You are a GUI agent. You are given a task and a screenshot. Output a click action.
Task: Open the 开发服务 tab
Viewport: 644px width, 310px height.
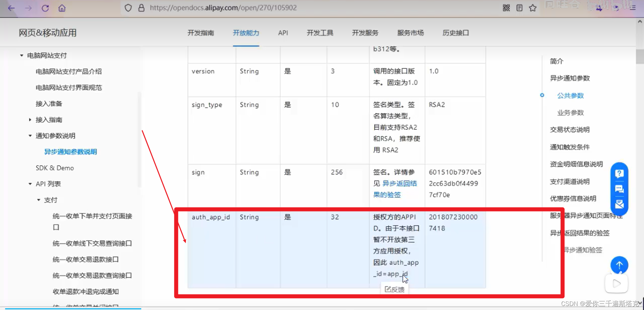click(x=365, y=33)
